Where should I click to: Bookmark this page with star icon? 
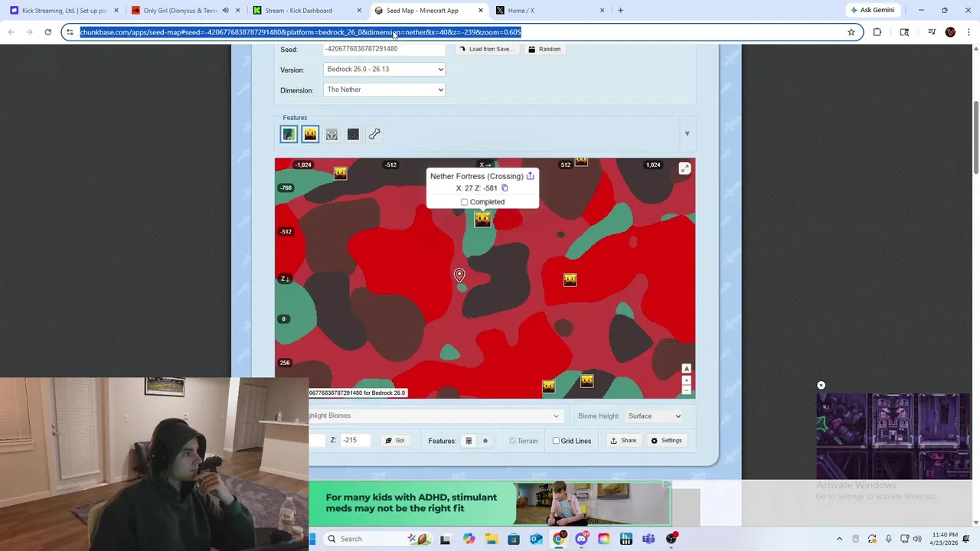[x=851, y=32]
